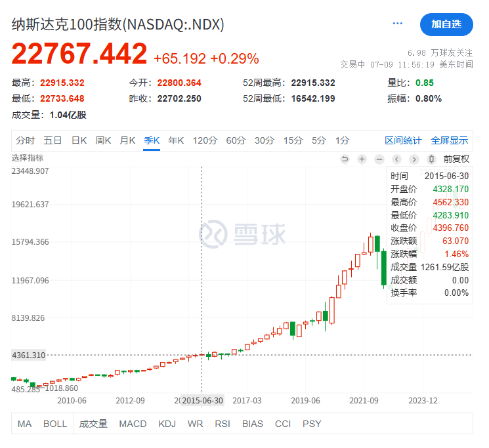Show the CCI indicator
Screen dimensions: 489x448
(x=283, y=424)
